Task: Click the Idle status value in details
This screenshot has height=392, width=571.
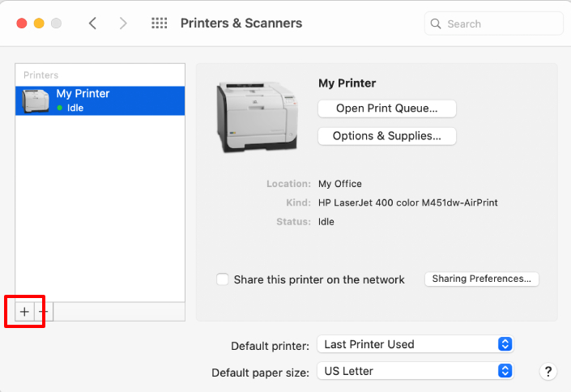Action: (326, 221)
